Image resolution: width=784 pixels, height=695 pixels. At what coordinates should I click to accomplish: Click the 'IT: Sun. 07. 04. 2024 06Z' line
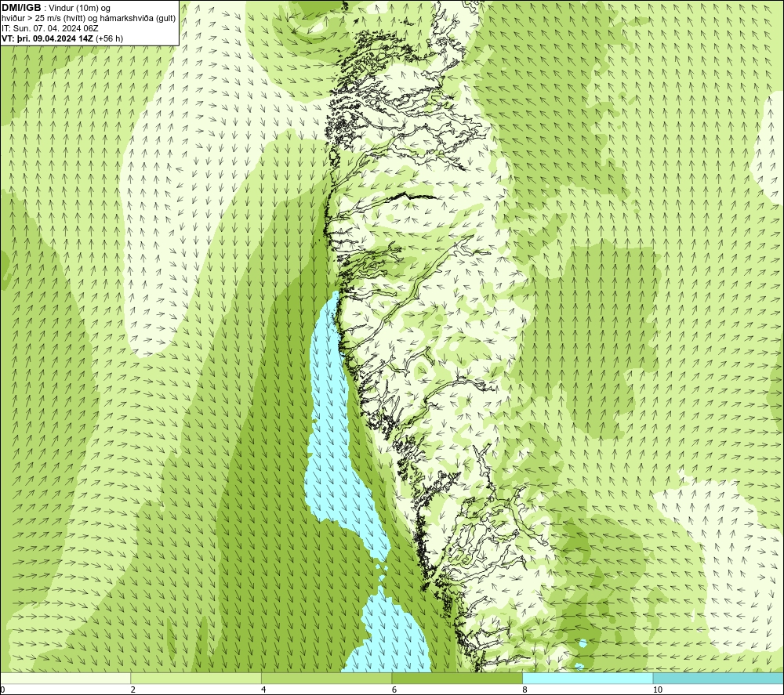point(50,28)
